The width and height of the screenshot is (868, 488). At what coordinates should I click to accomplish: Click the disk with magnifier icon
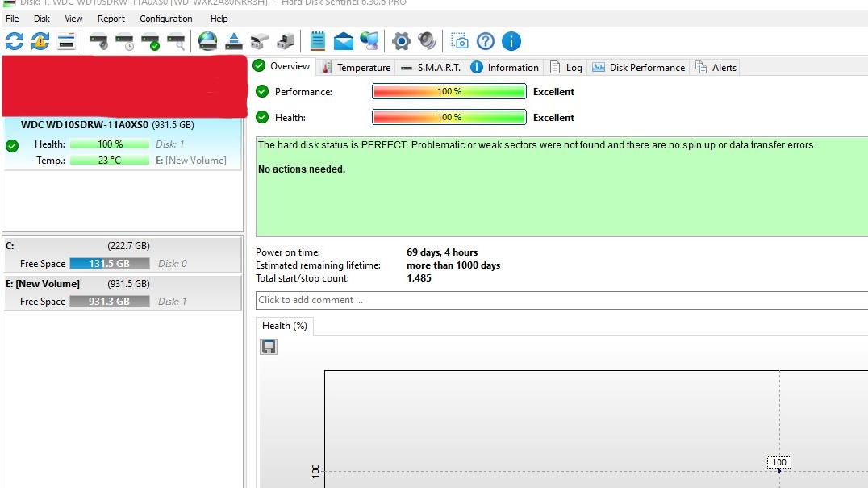click(x=176, y=41)
